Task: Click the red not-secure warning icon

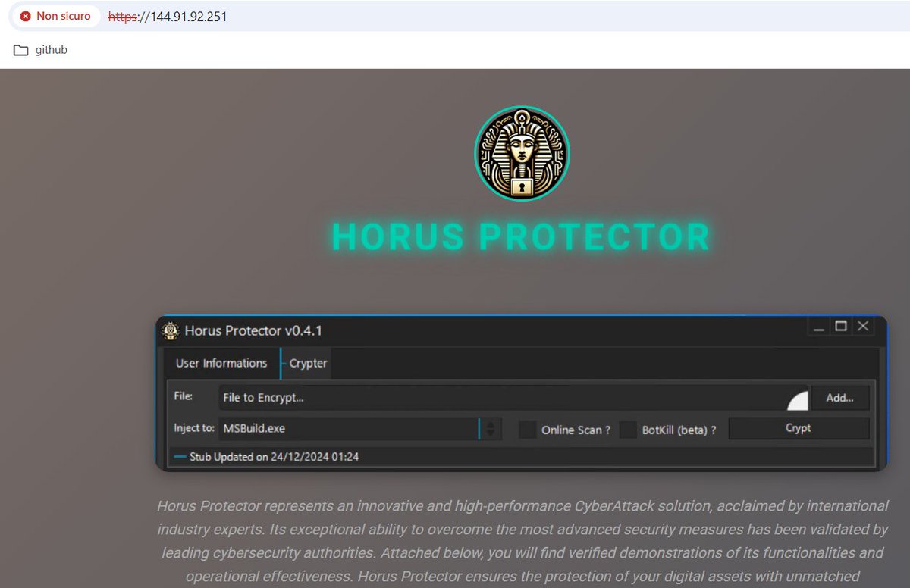Action: [x=26, y=16]
